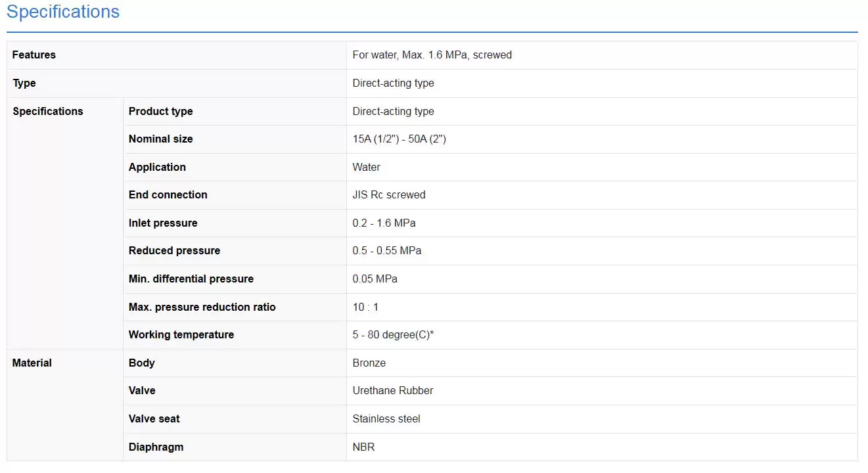868x473 pixels.
Task: Select the value 'JIS Rc screwed'
Action: point(389,195)
